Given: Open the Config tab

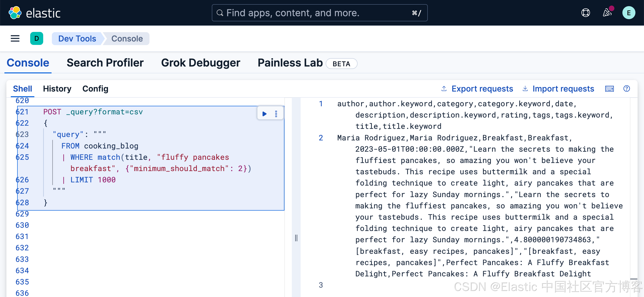Looking at the screenshot, I should coord(95,89).
